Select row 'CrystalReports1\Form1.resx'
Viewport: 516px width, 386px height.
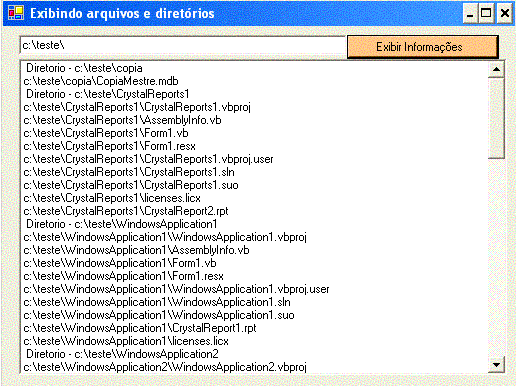click(255, 146)
